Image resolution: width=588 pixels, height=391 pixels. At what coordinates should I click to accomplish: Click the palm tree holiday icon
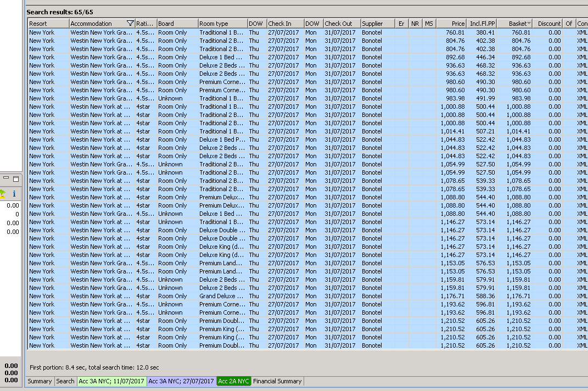[x=2, y=194]
